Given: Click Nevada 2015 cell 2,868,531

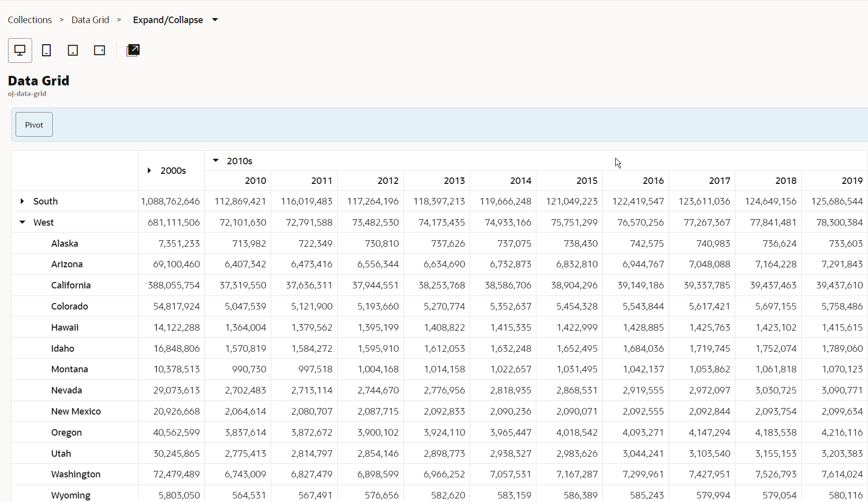Looking at the screenshot, I should click(570, 390).
